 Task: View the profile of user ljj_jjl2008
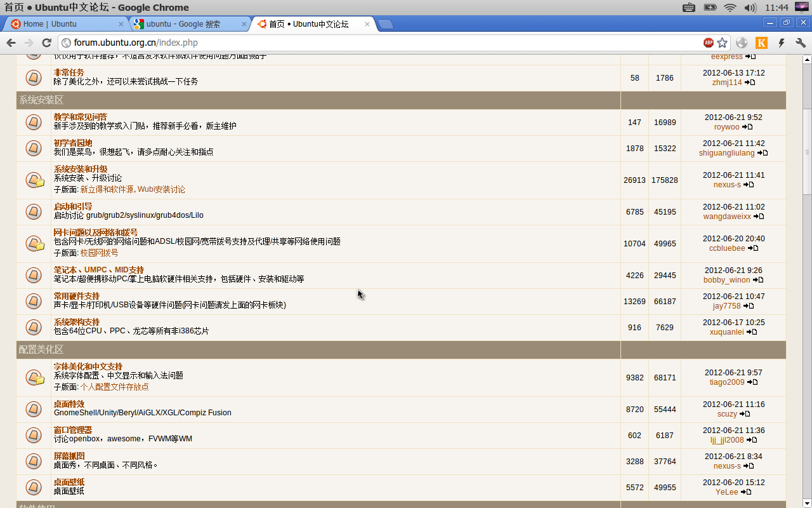(727, 440)
